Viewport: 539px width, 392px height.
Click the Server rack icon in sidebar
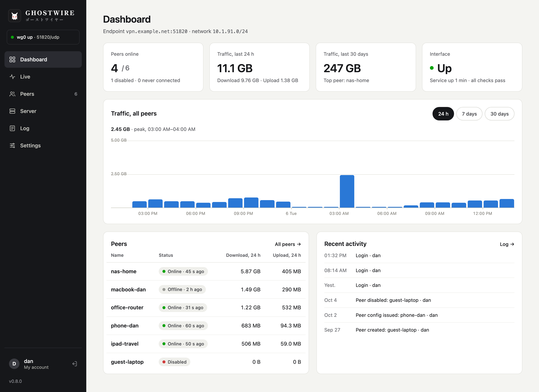pyautogui.click(x=12, y=111)
